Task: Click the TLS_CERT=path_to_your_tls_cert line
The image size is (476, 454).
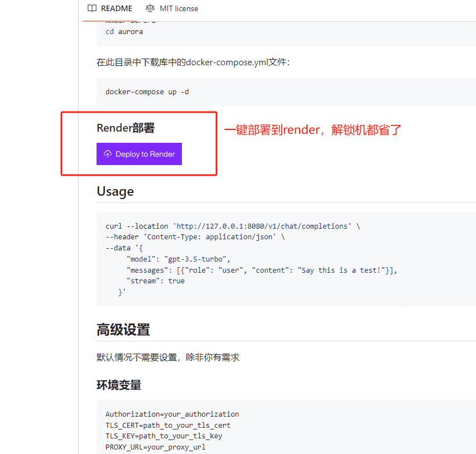Action: coord(168,425)
